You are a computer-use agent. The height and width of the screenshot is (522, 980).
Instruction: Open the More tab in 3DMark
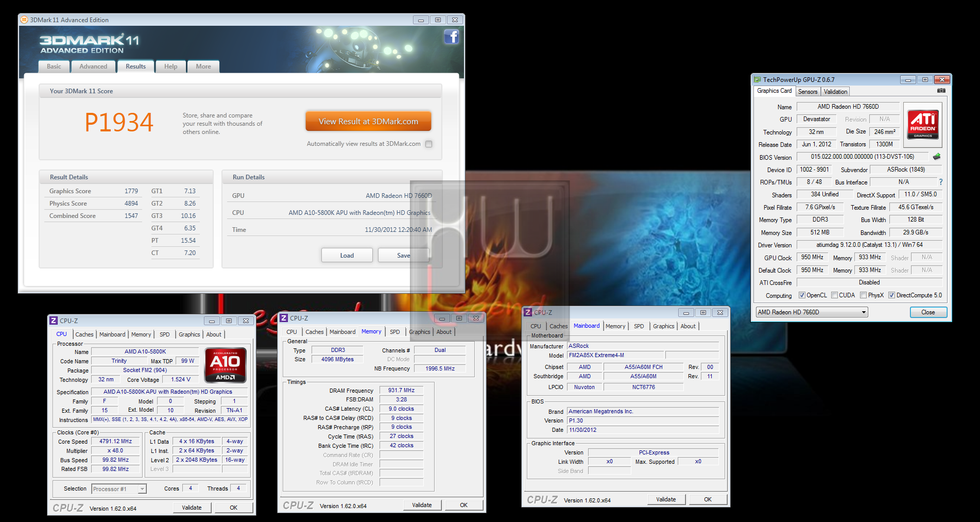[203, 66]
